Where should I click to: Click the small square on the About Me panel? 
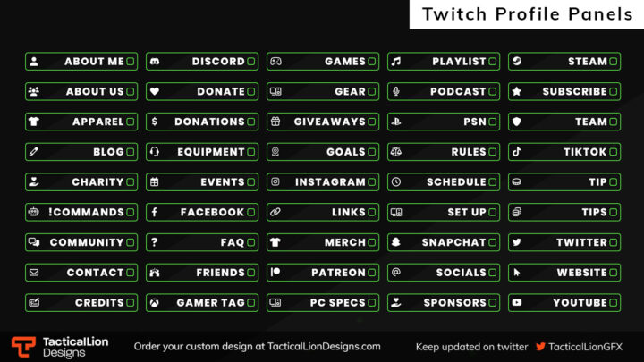pyautogui.click(x=131, y=62)
